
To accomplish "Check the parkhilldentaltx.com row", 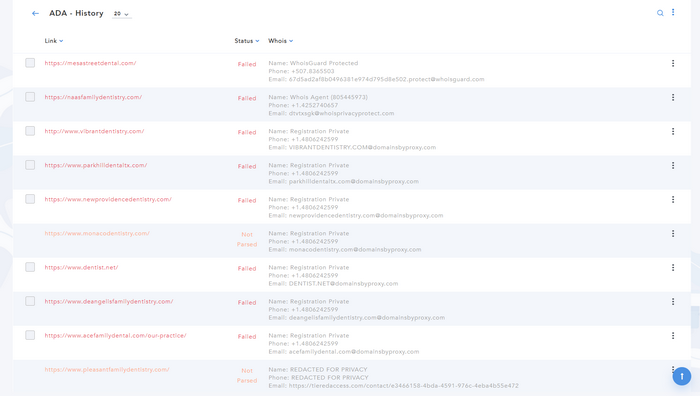I will tap(30, 165).
